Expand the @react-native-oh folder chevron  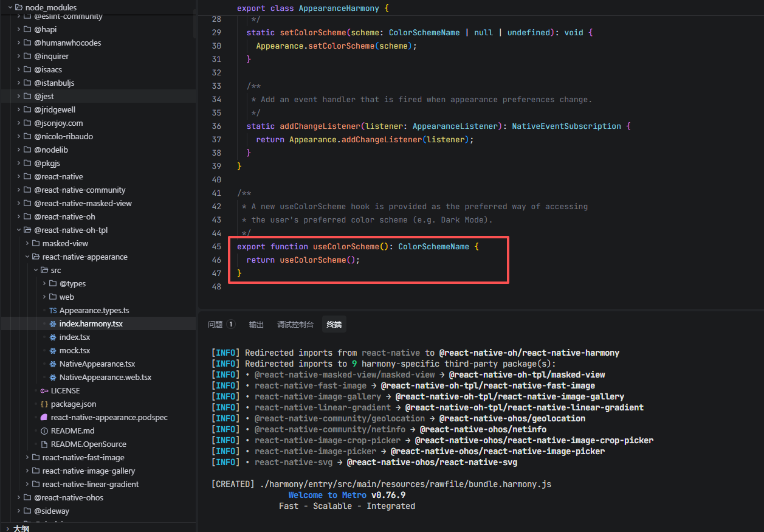click(x=19, y=216)
